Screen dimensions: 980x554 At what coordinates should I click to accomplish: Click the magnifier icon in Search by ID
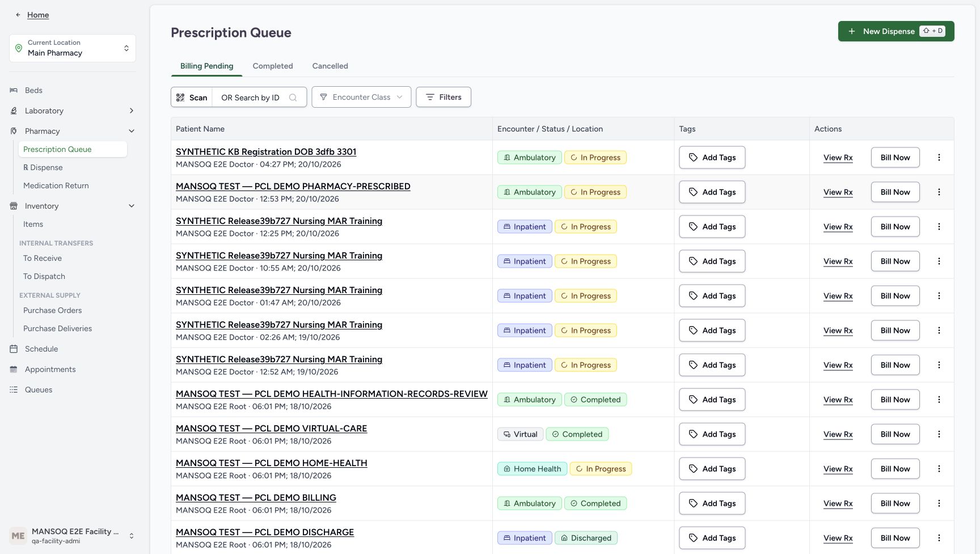tap(293, 98)
